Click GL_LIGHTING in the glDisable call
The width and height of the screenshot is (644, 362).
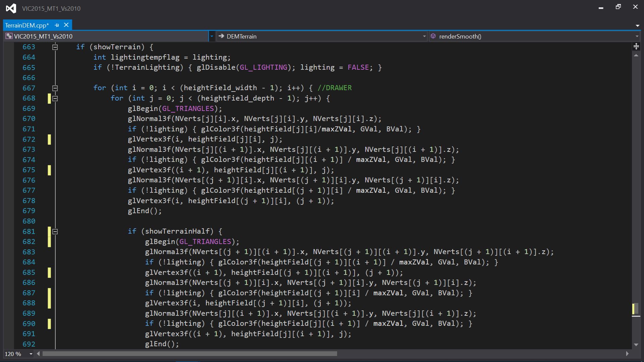(x=264, y=67)
